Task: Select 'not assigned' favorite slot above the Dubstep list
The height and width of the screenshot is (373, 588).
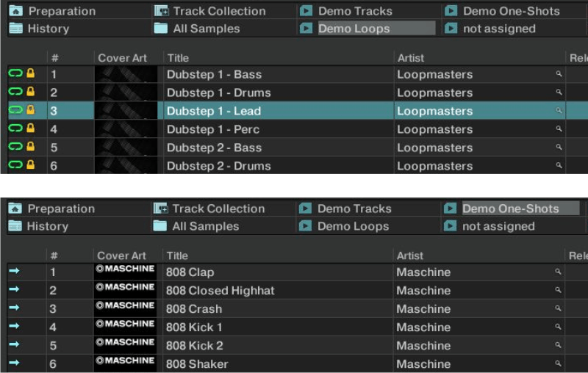Action: tap(498, 29)
